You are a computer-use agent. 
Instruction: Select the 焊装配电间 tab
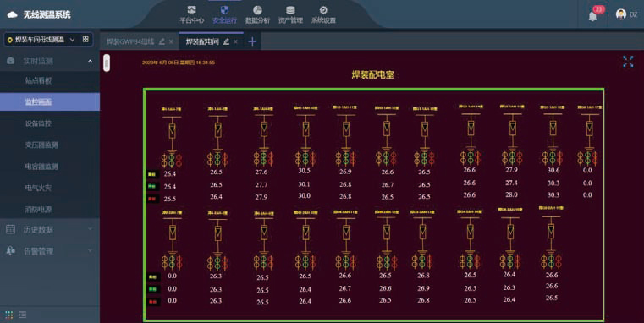[x=202, y=41]
